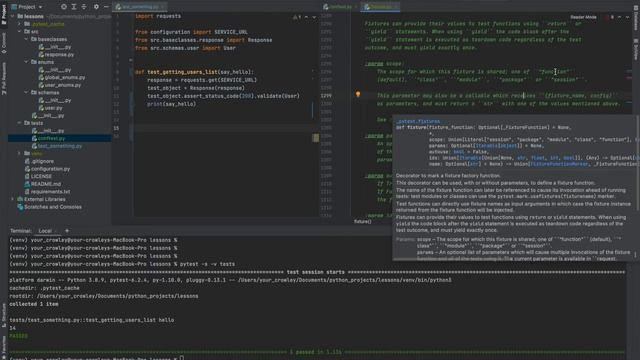Collapse the src folder arrow
The image size is (640, 360).
tap(19, 31)
